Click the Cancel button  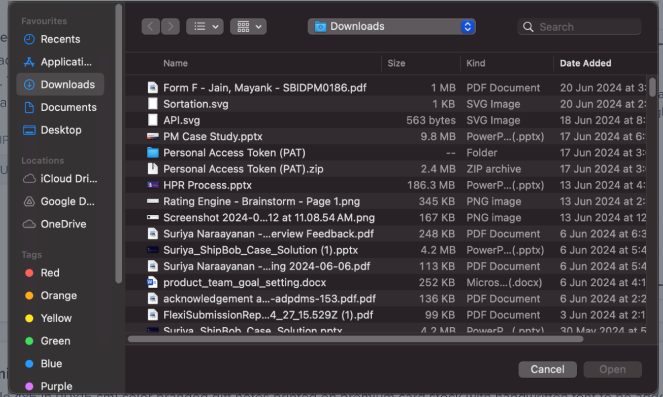548,369
